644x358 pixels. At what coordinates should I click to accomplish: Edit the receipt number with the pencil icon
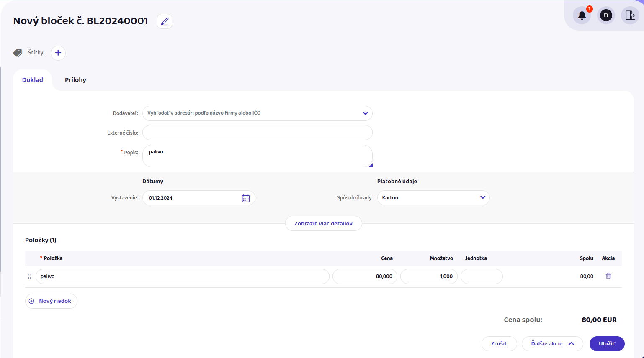[x=165, y=21]
